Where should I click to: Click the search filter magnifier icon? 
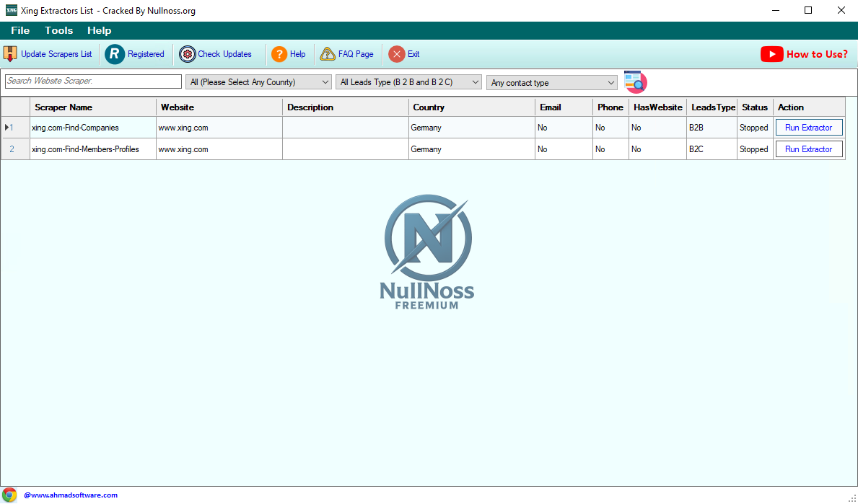point(635,82)
